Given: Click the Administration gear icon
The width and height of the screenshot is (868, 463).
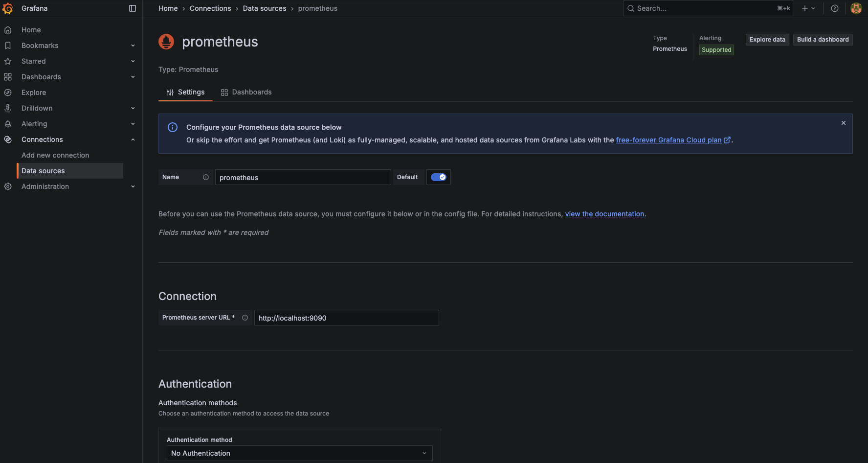Looking at the screenshot, I should pos(8,186).
